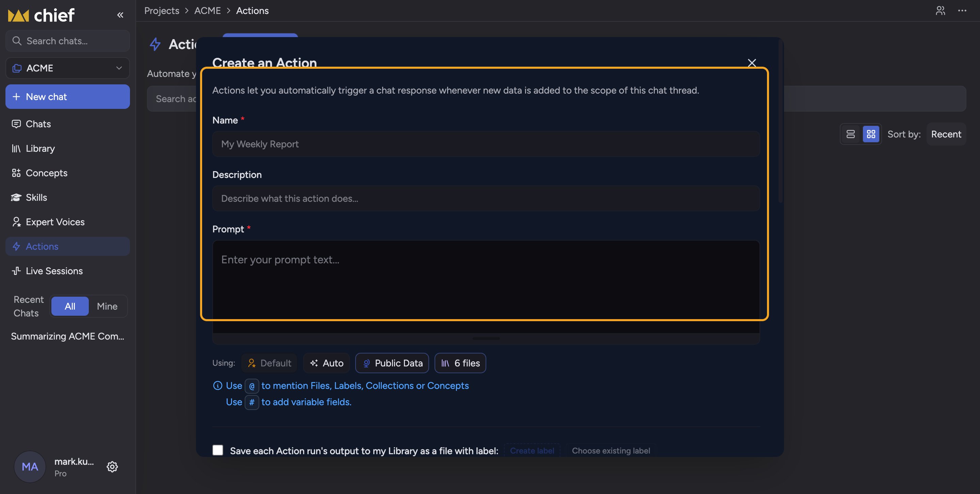Viewport: 980px width, 494px height.
Task: Open Chats in sidebar
Action: click(x=68, y=124)
